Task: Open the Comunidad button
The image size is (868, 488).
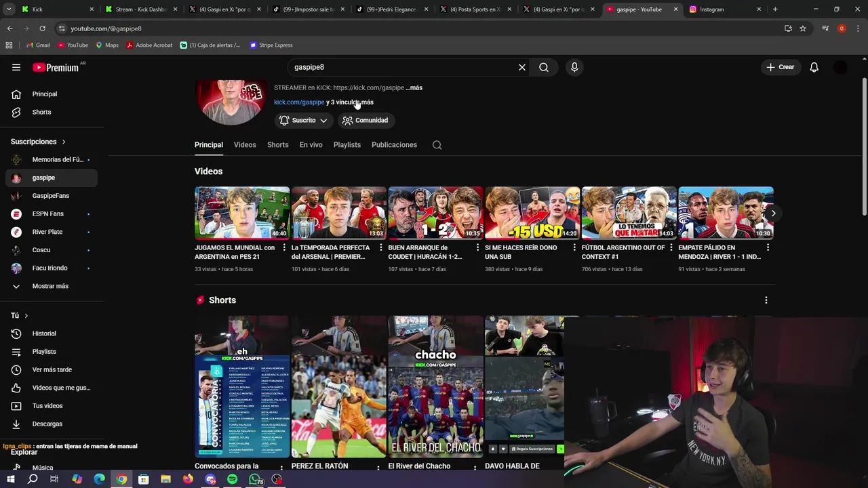Action: (x=366, y=121)
